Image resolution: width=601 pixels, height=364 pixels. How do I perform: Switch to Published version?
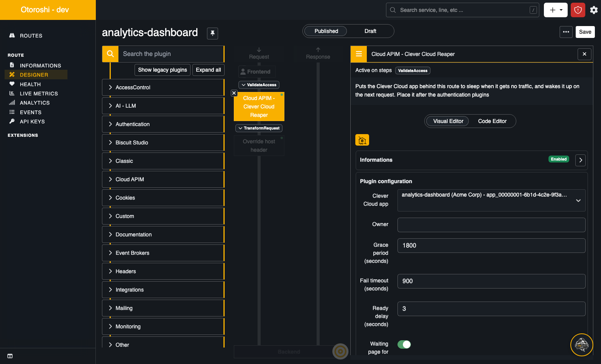326,31
